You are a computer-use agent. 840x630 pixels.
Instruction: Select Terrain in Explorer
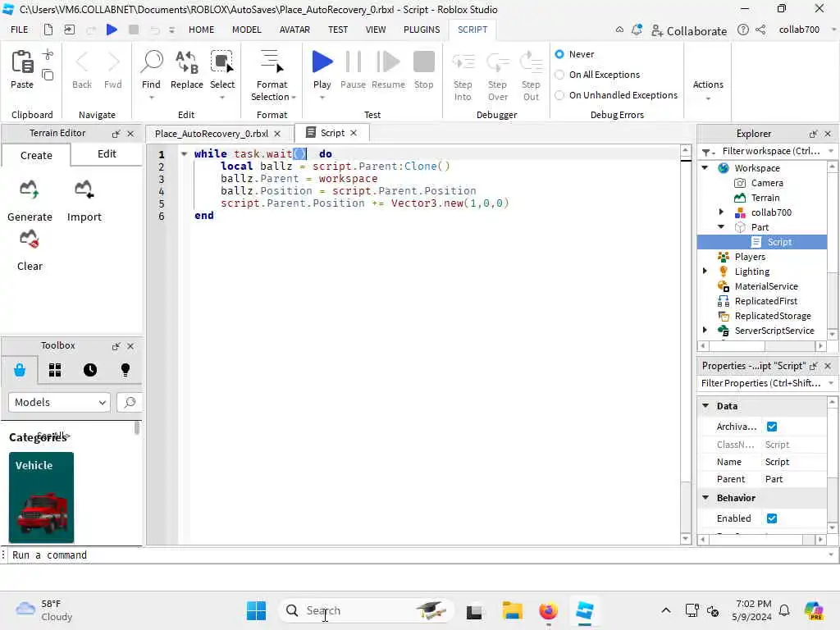765,198
